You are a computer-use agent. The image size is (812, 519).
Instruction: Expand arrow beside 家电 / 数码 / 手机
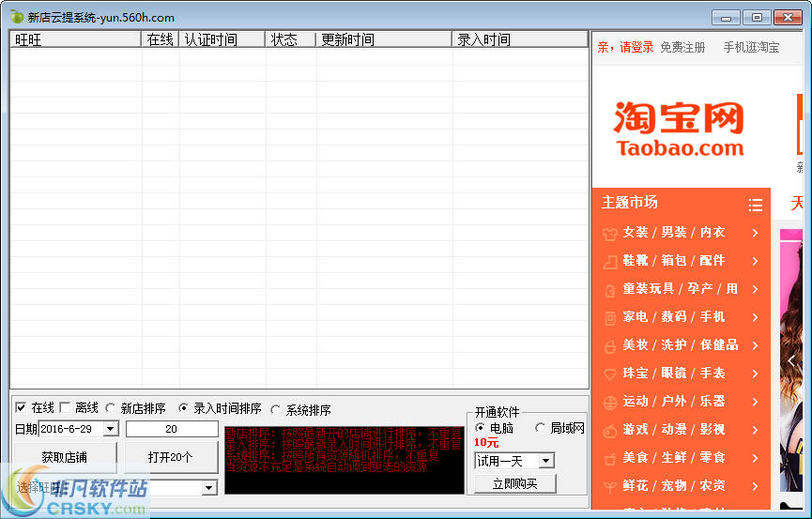(x=755, y=317)
